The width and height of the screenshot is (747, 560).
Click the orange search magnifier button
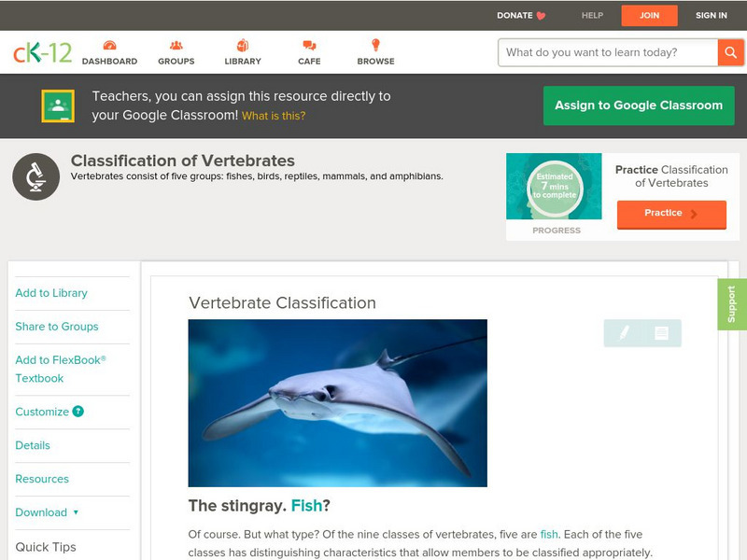point(730,52)
